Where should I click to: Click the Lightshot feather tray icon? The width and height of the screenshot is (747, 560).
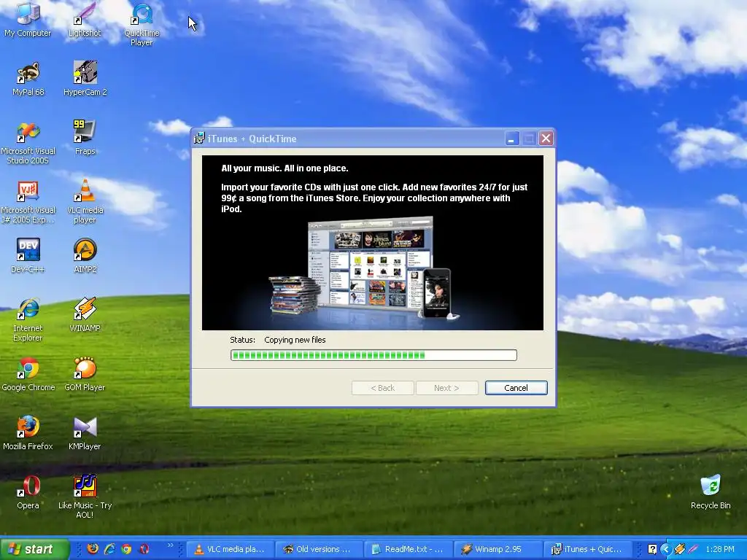click(x=692, y=550)
